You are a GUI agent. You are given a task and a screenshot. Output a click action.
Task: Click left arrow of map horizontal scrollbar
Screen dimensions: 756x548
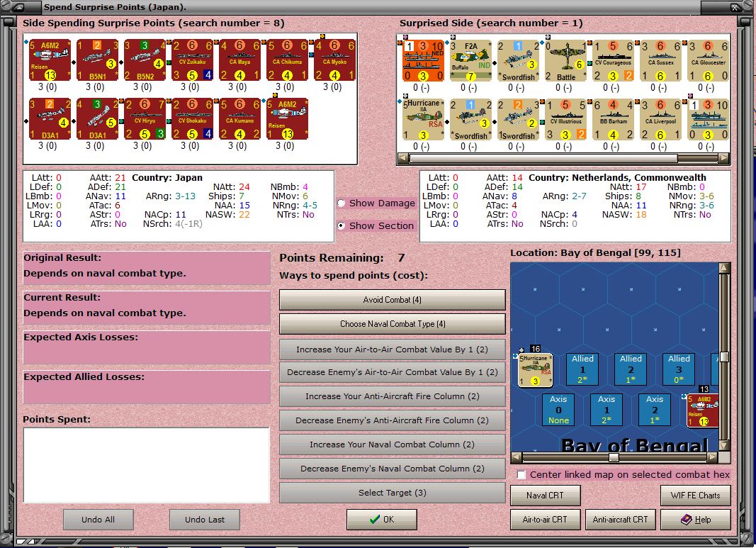click(x=516, y=457)
